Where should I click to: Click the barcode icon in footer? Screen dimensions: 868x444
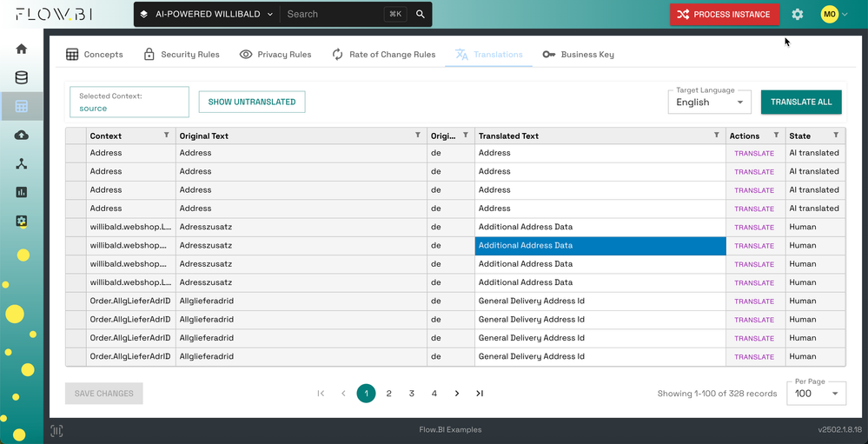pos(56,431)
